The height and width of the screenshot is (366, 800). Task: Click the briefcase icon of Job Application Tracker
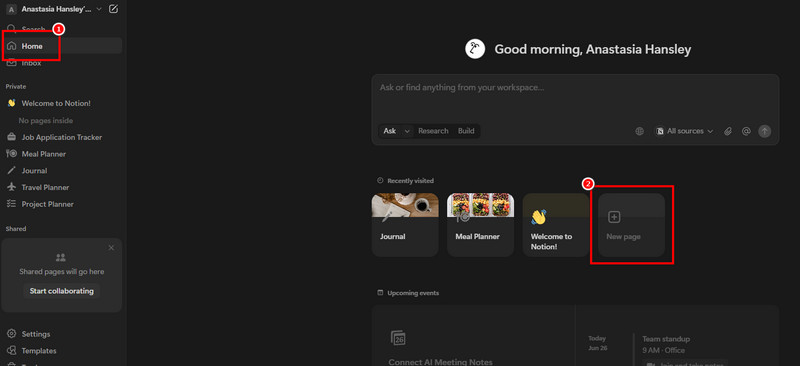(x=11, y=137)
